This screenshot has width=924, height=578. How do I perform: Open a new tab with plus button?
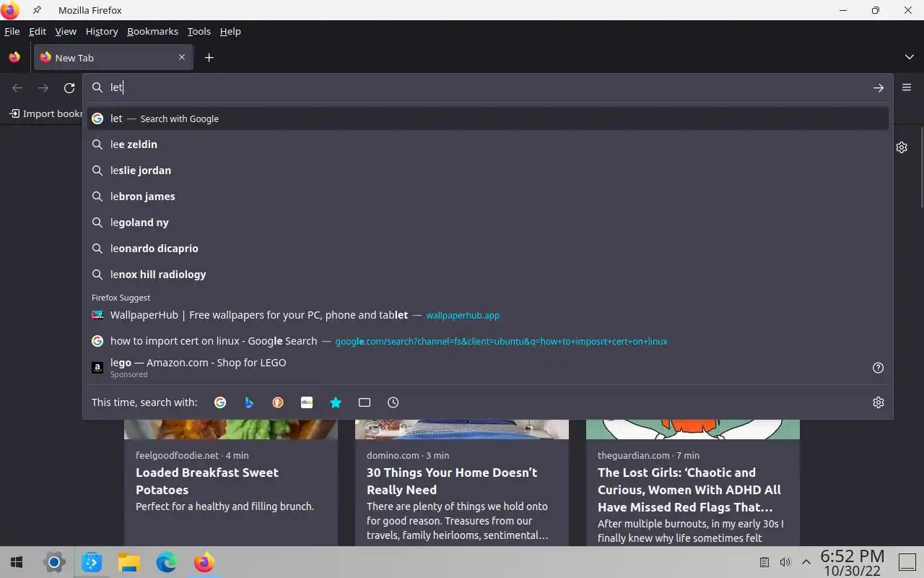click(x=209, y=58)
